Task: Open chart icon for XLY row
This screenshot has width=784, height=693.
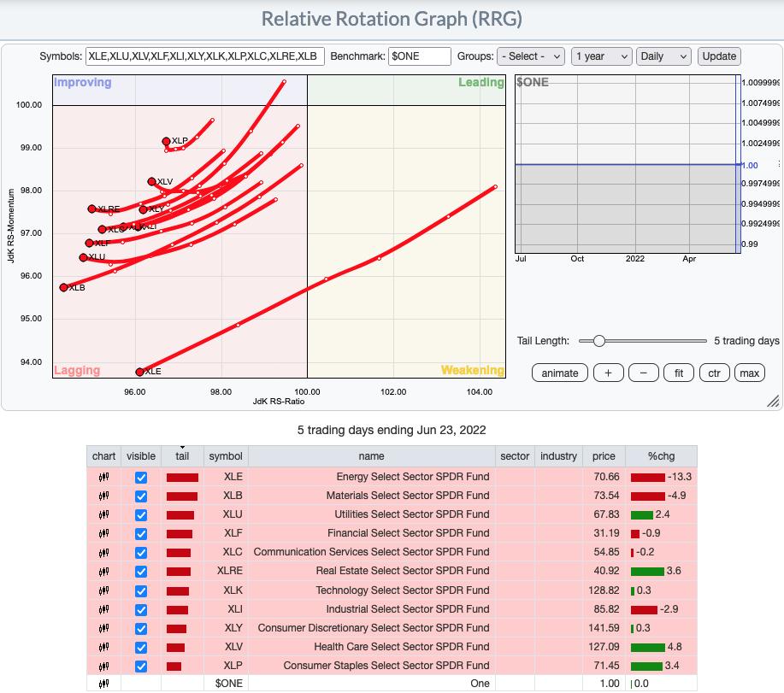Action: 103,628
